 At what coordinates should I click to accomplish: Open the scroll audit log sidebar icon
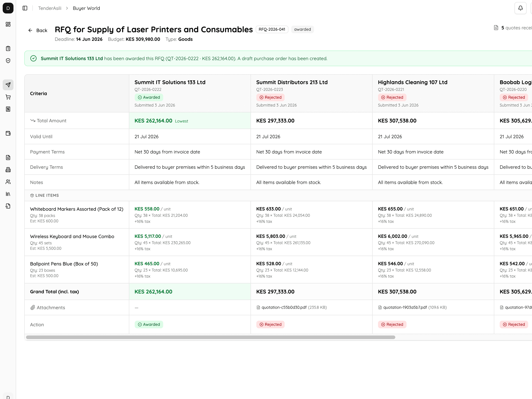click(x=8, y=206)
